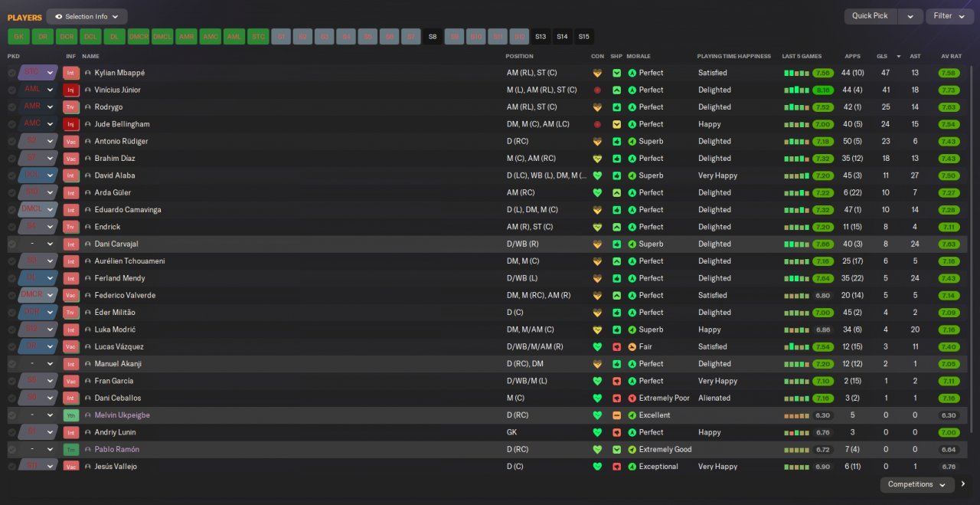Click Jesús Vallejo's Exceptional morale icon
Image resolution: width=980 pixels, height=505 pixels.
coord(632,467)
